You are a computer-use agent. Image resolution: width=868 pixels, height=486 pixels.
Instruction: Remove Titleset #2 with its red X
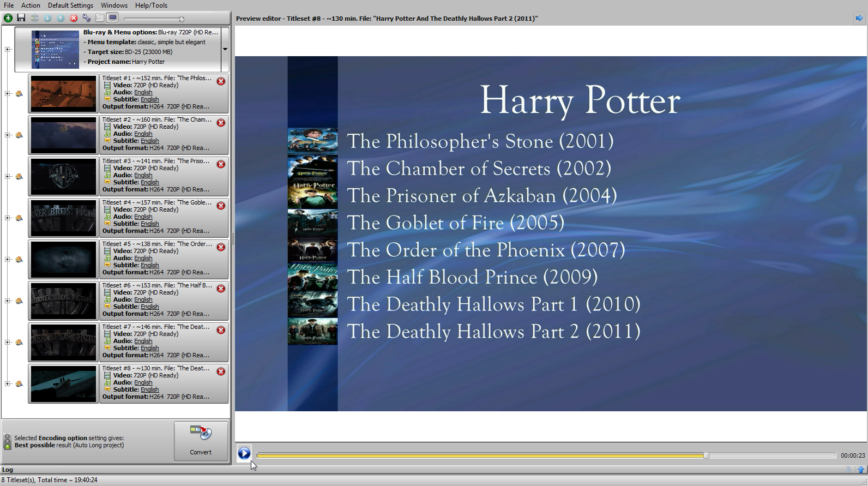coord(221,123)
